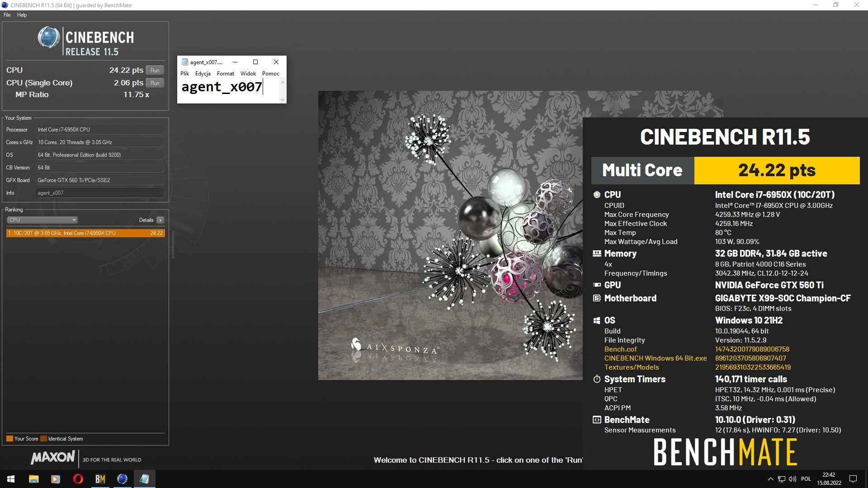Open the volume tray icon
This screenshot has width=868, height=488.
(x=793, y=479)
